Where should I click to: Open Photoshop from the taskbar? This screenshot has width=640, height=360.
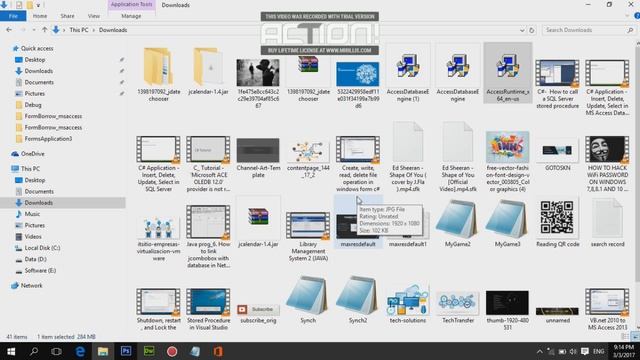click(126, 351)
